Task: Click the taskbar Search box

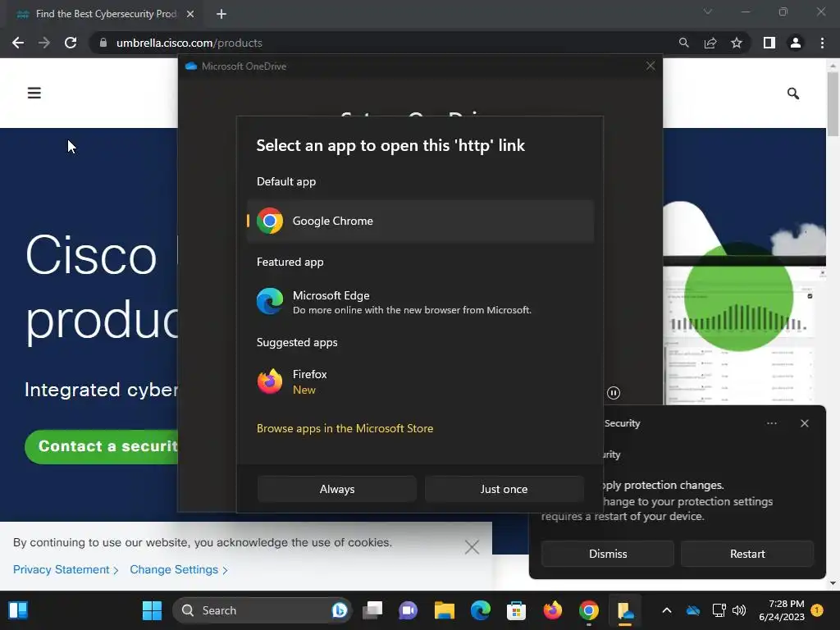Action: [262, 610]
